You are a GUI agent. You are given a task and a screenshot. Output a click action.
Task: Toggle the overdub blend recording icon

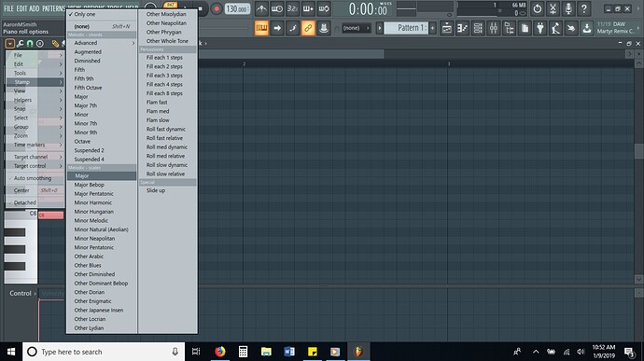pyautogui.click(x=308, y=8)
